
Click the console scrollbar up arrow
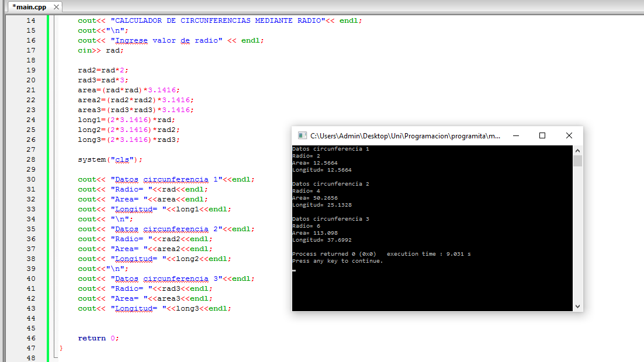click(577, 150)
